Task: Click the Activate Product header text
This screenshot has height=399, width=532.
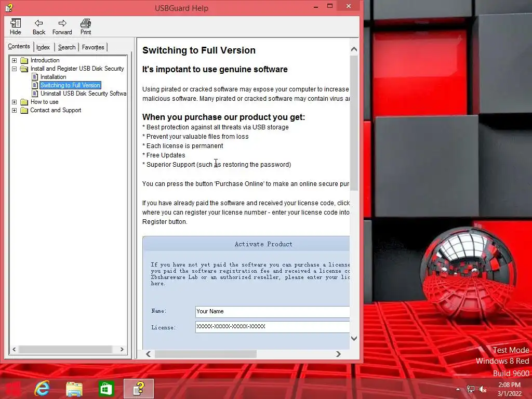Action: click(x=263, y=244)
